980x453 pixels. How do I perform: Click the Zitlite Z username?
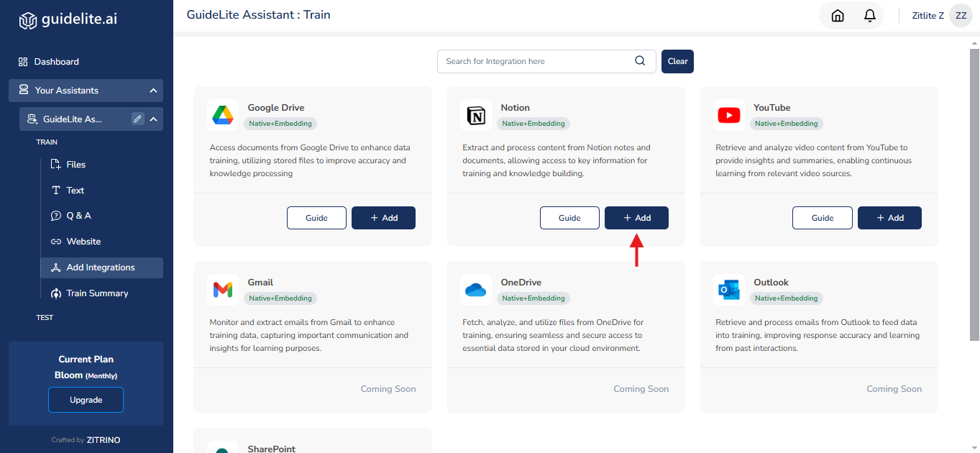928,16
